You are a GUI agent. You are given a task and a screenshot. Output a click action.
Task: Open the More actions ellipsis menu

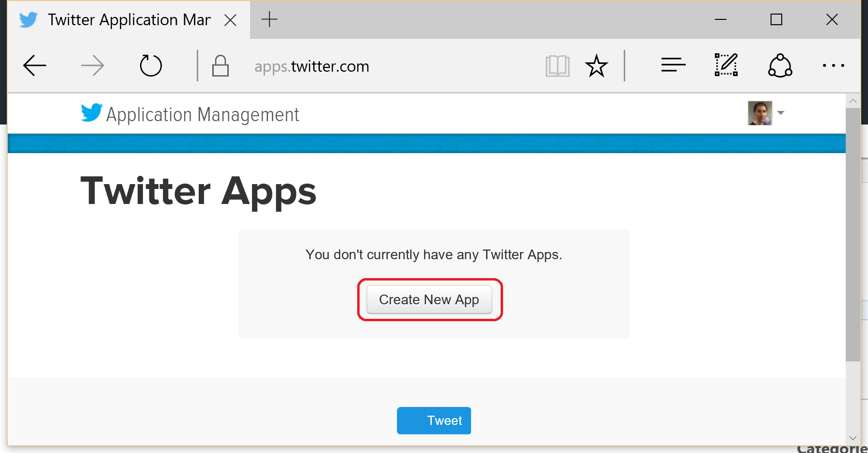click(x=833, y=65)
